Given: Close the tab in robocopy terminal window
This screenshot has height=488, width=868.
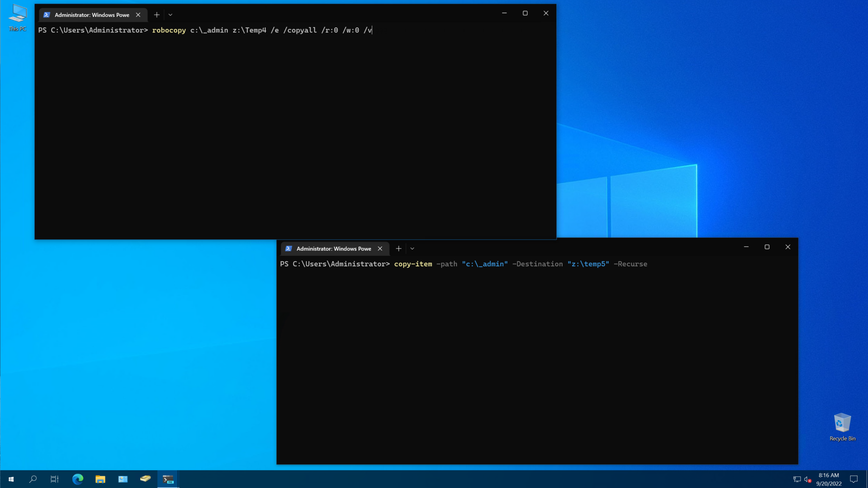Looking at the screenshot, I should pyautogui.click(x=138, y=15).
